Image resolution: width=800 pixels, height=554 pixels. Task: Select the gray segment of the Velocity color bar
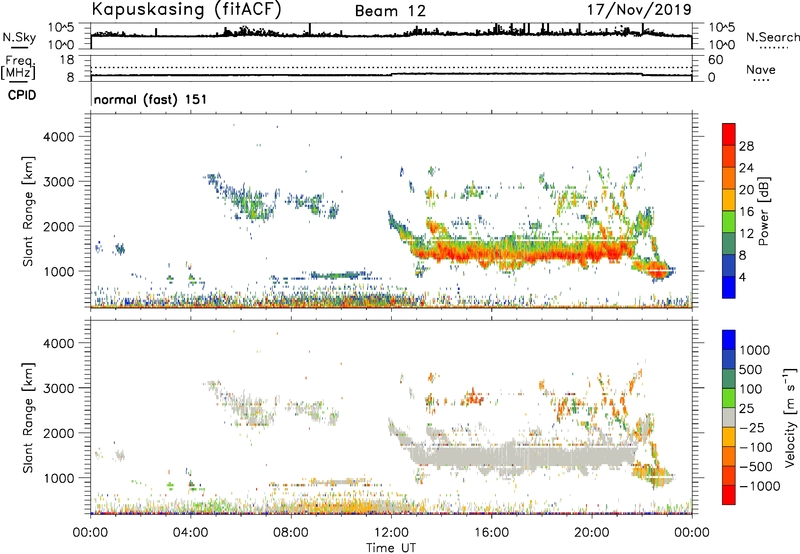[x=729, y=417]
